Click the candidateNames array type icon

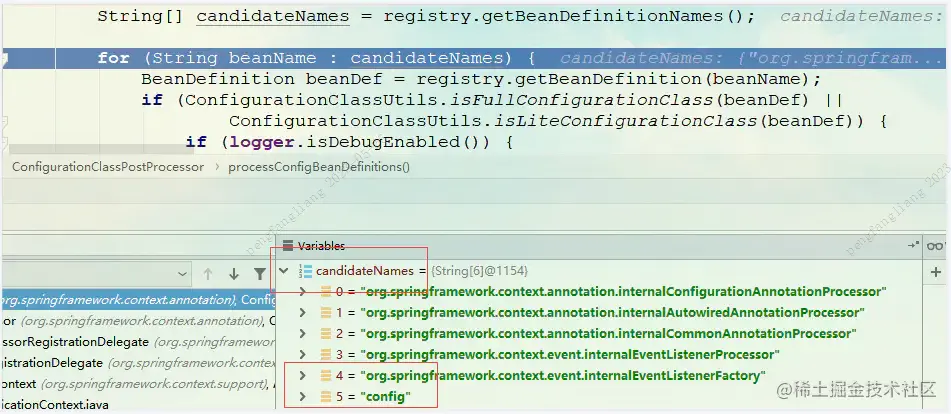point(306,271)
